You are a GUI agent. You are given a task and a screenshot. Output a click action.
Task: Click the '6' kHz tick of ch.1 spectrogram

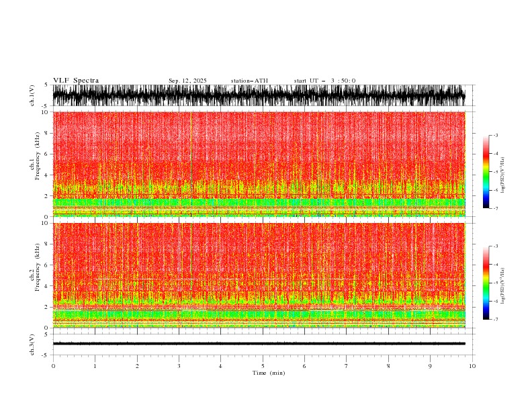(48, 154)
